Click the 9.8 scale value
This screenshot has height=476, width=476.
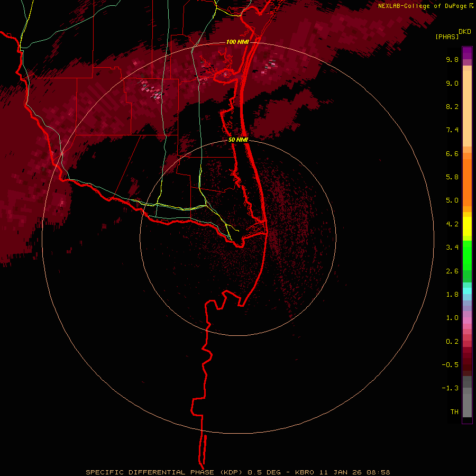tap(452, 60)
